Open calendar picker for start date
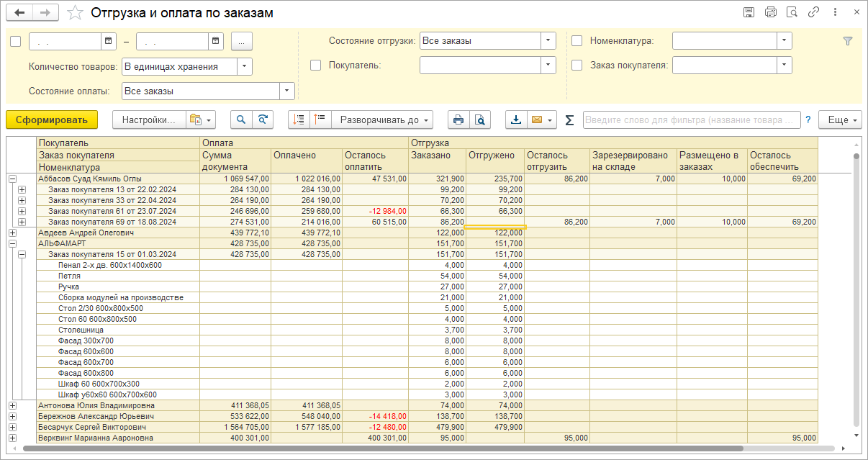The height and width of the screenshot is (460, 868). click(x=109, y=41)
